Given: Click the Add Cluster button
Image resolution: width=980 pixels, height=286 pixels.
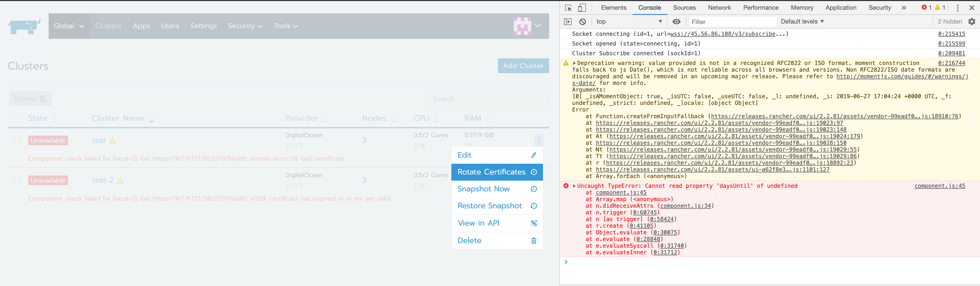Looking at the screenshot, I should click(x=523, y=66).
